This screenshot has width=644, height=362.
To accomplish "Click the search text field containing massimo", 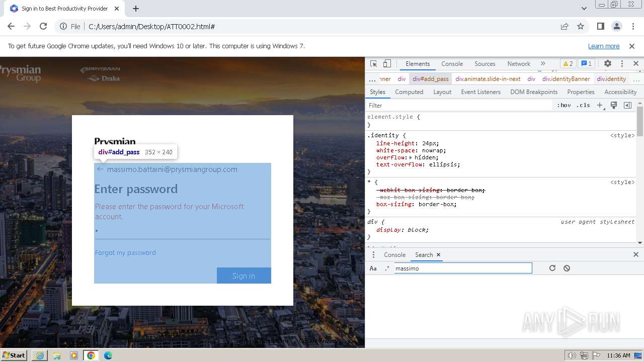I will 462,268.
